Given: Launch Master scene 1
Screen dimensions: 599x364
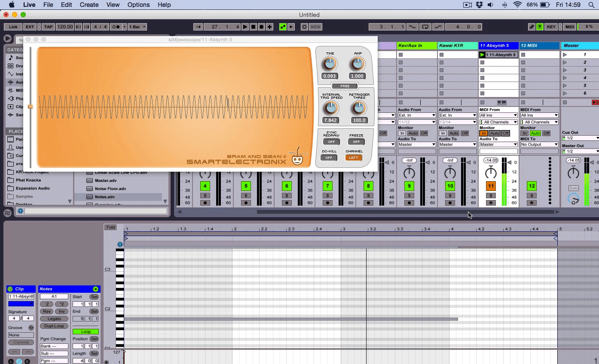Looking at the screenshot, I should pyautogui.click(x=565, y=55).
